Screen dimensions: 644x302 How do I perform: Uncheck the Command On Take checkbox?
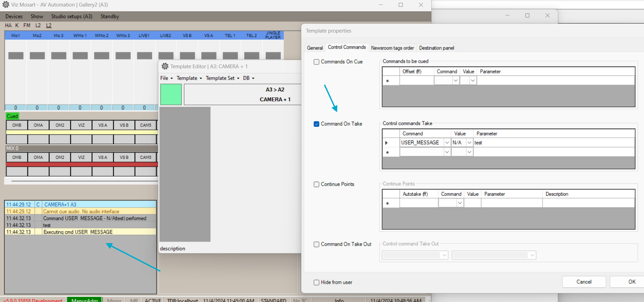click(316, 124)
